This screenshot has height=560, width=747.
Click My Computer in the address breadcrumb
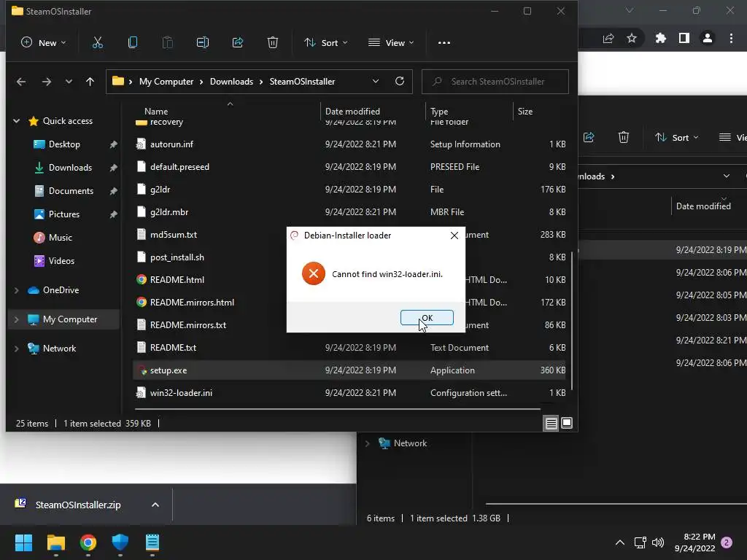[x=166, y=82]
